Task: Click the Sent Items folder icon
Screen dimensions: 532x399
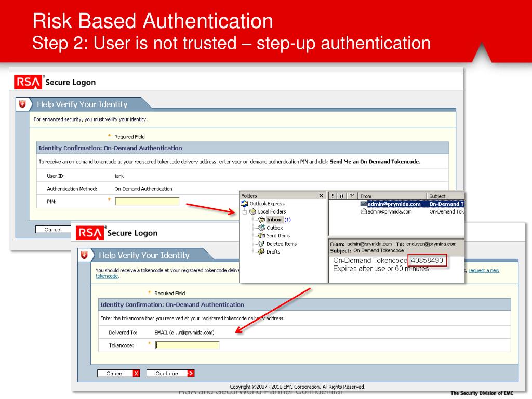Action: coord(261,235)
